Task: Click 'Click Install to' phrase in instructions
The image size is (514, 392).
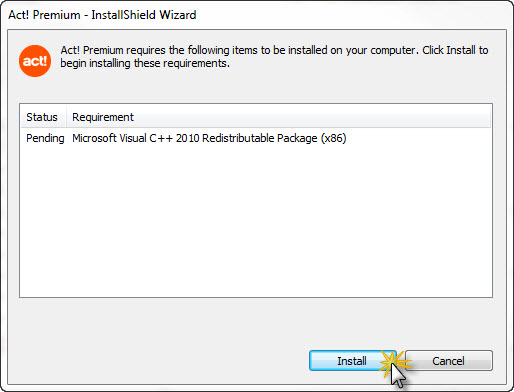Action: pyautogui.click(x=455, y=50)
